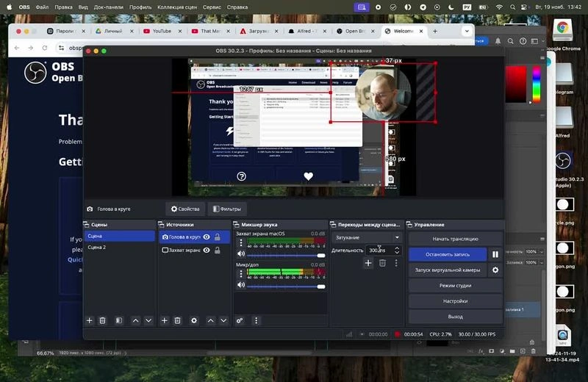This screenshot has width=588, height=382.
Task: Click Начать трансляцию button
Action: pyautogui.click(x=455, y=239)
